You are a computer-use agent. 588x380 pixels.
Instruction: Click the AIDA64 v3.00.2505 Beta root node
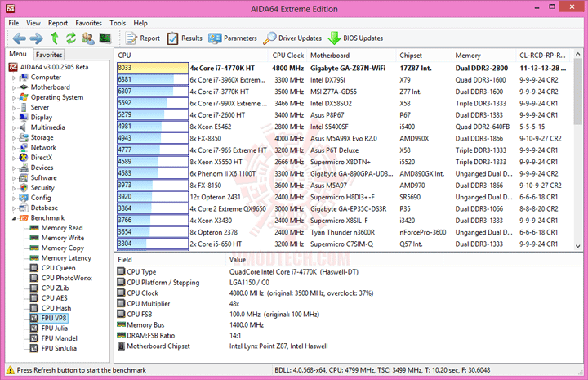[x=54, y=67]
